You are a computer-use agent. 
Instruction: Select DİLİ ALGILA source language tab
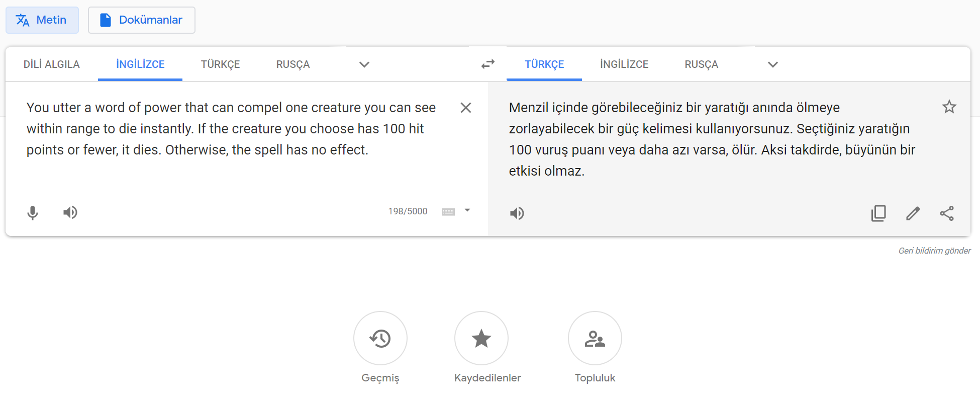click(x=52, y=64)
